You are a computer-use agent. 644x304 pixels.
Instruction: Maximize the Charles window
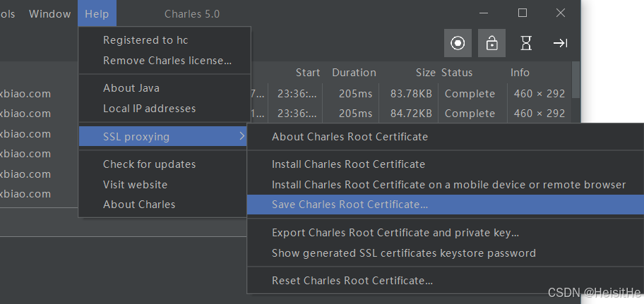[x=522, y=13]
